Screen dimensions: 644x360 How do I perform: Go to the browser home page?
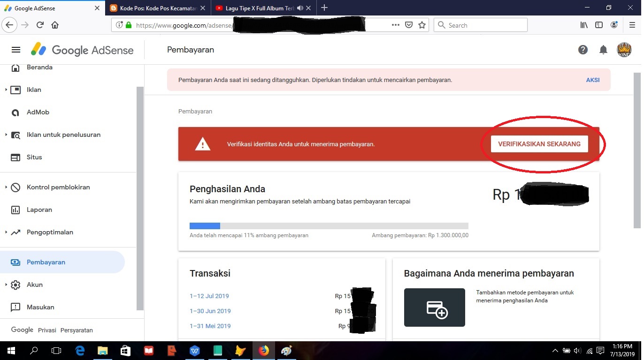click(55, 25)
